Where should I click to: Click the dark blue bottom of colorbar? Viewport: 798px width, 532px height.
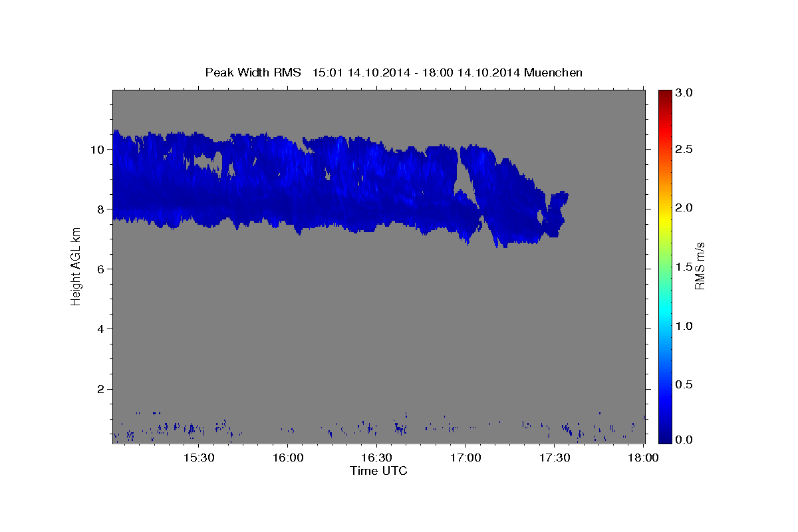click(664, 439)
